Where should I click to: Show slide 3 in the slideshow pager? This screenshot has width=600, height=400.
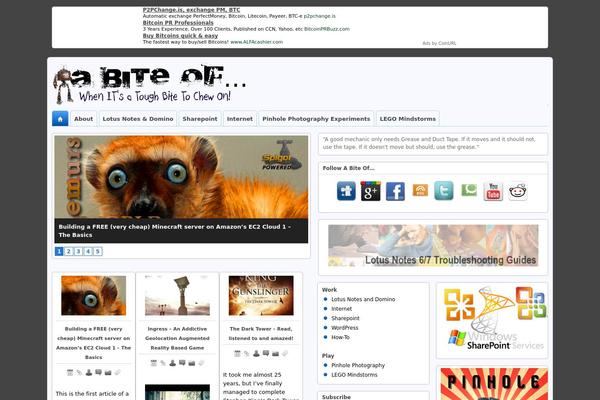click(x=78, y=251)
